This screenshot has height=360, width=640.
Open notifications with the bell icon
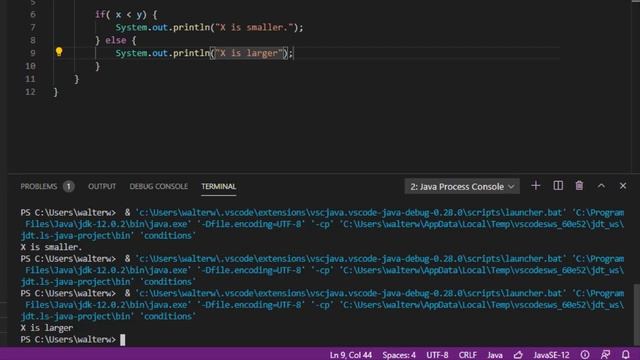tap(626, 355)
